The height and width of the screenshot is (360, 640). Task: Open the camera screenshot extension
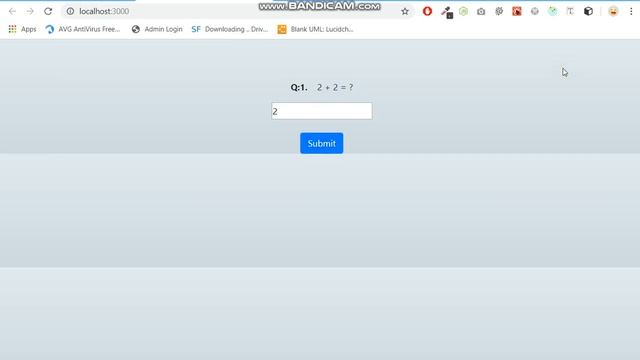481,11
